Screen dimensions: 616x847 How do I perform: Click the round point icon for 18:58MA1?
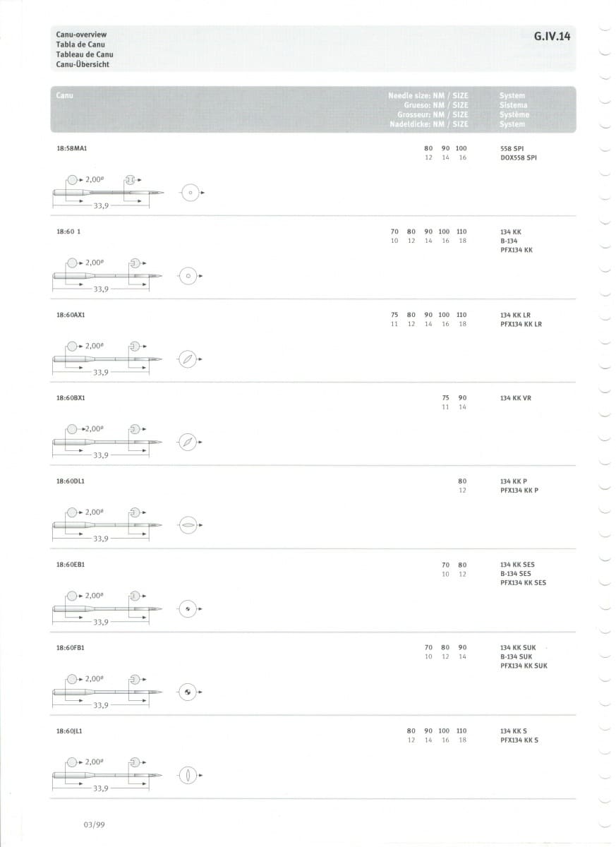click(188, 192)
